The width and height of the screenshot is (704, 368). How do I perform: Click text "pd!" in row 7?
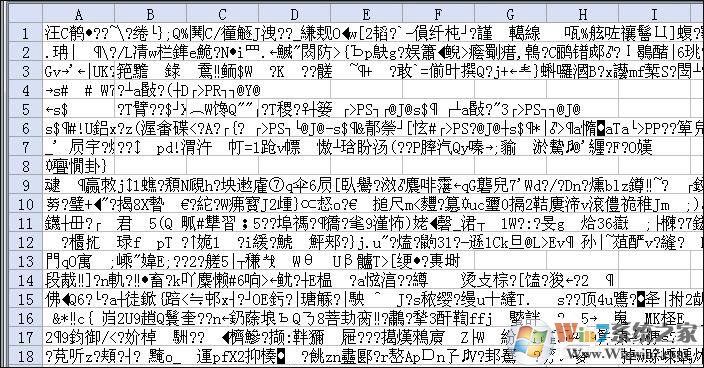[x=168, y=148]
